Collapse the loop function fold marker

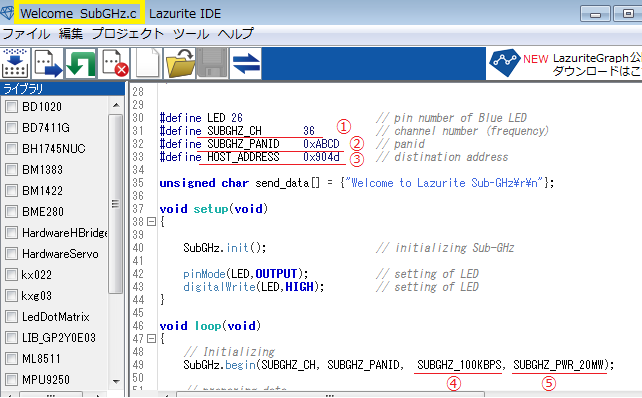click(151, 339)
